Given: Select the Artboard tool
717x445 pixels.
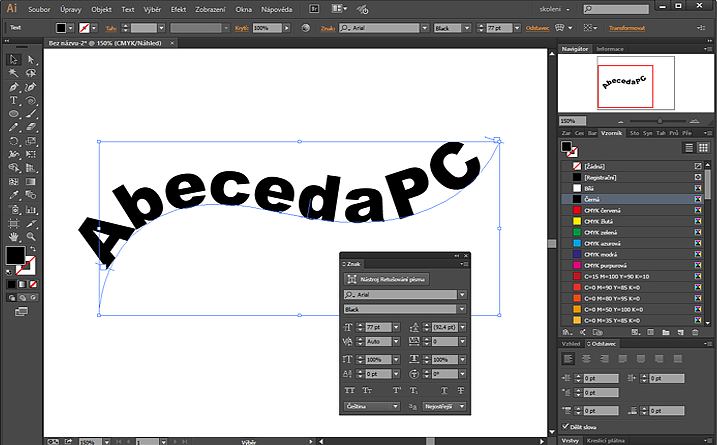Looking at the screenshot, I should click(13, 224).
